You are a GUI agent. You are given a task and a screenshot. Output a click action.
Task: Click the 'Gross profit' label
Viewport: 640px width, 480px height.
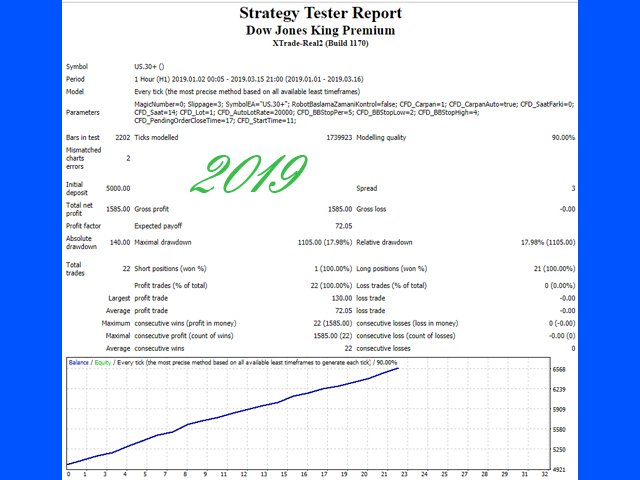tap(151, 209)
